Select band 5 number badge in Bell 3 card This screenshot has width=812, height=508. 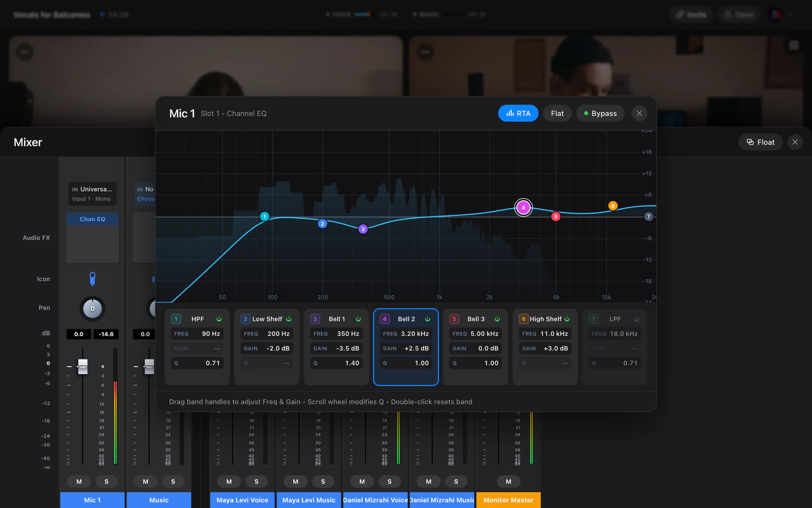pos(454,319)
